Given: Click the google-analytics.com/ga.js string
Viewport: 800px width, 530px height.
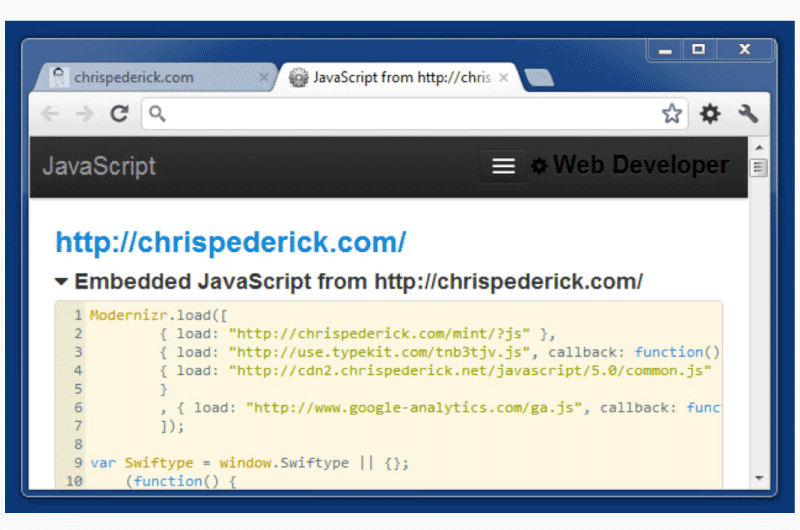Looking at the screenshot, I should [414, 408].
